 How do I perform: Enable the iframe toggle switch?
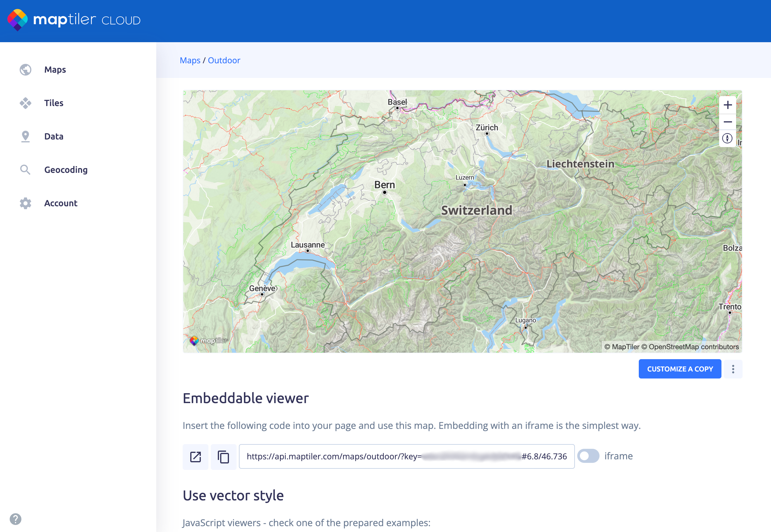(x=588, y=456)
